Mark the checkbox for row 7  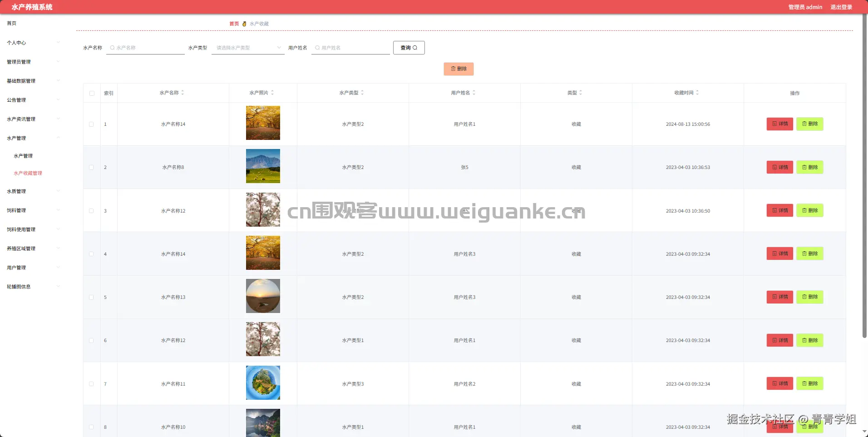[91, 384]
